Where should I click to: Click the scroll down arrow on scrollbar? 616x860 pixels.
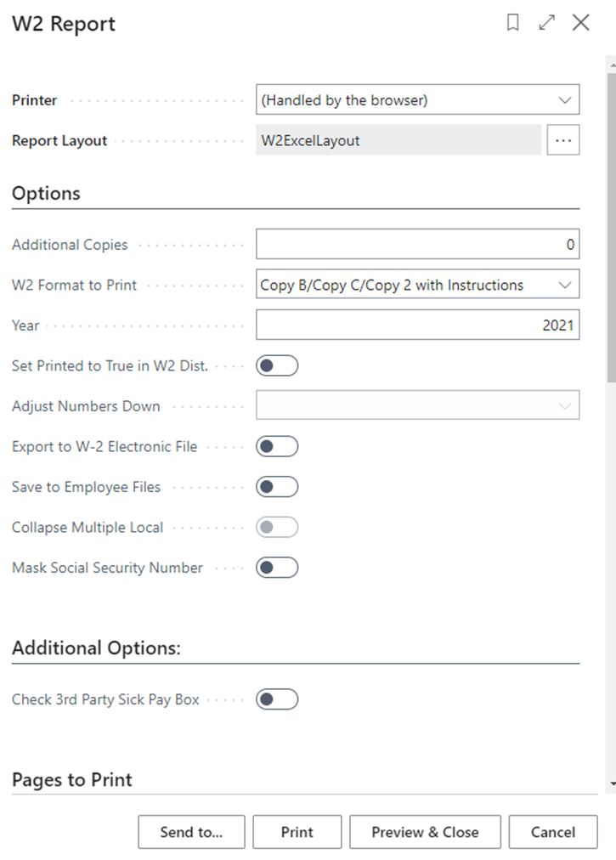(x=611, y=784)
